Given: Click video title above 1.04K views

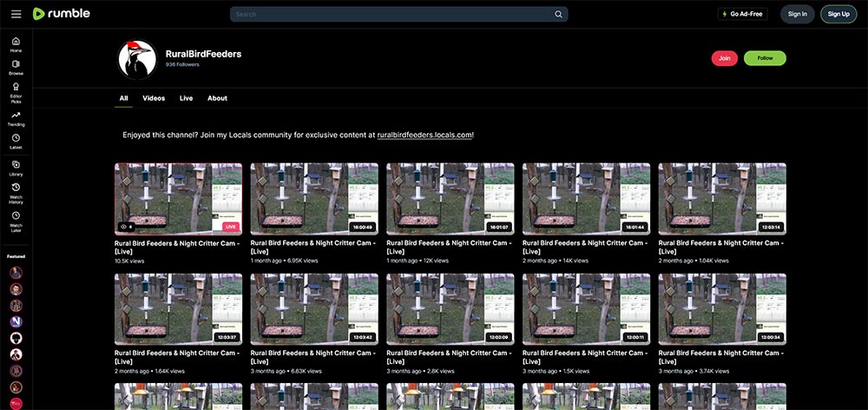Looking at the screenshot, I should coord(721,247).
